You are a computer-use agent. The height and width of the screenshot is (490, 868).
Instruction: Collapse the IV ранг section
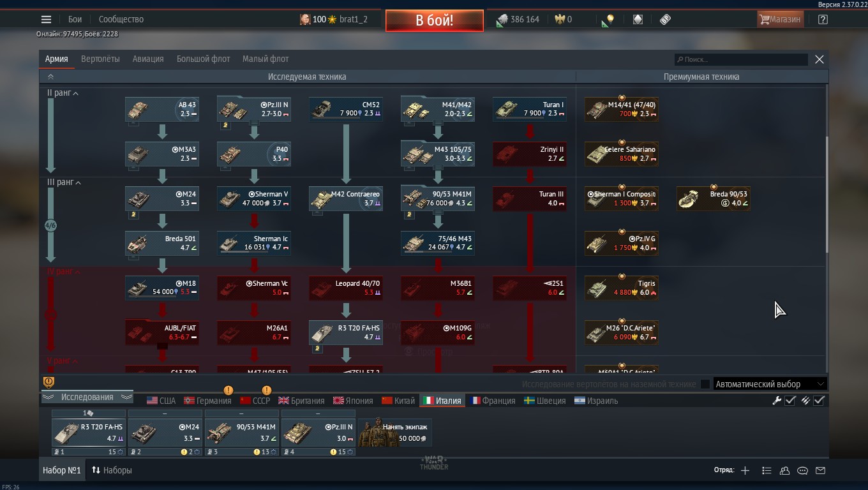point(64,272)
